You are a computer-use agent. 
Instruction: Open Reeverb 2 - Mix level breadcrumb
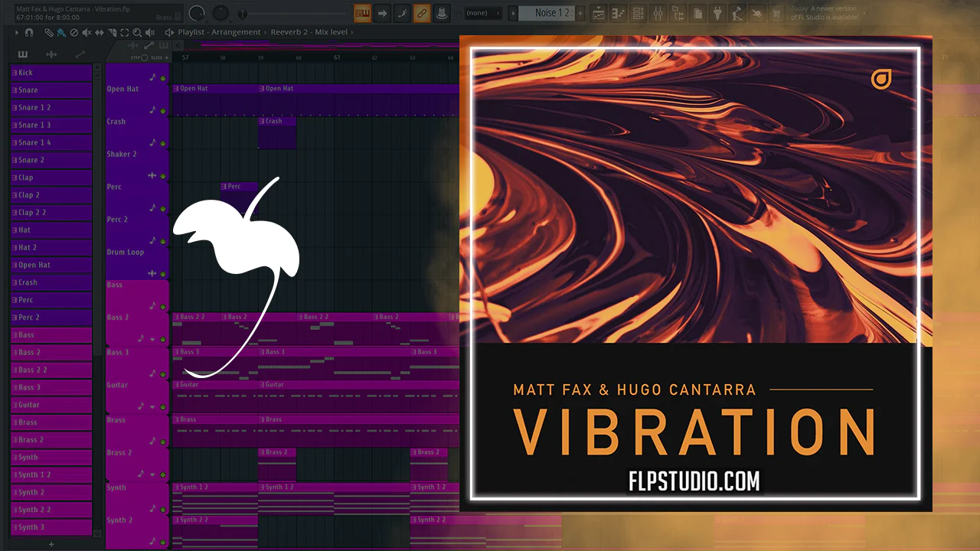[x=309, y=32]
